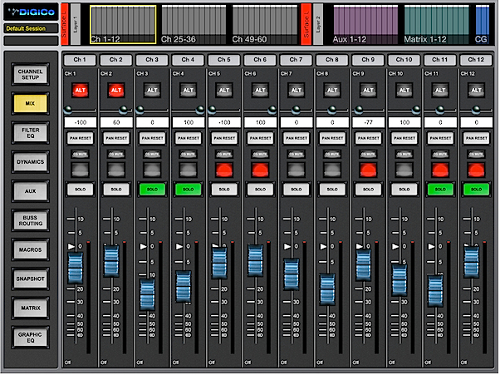Turn off the green SOLO on Ch 4

coord(188,189)
